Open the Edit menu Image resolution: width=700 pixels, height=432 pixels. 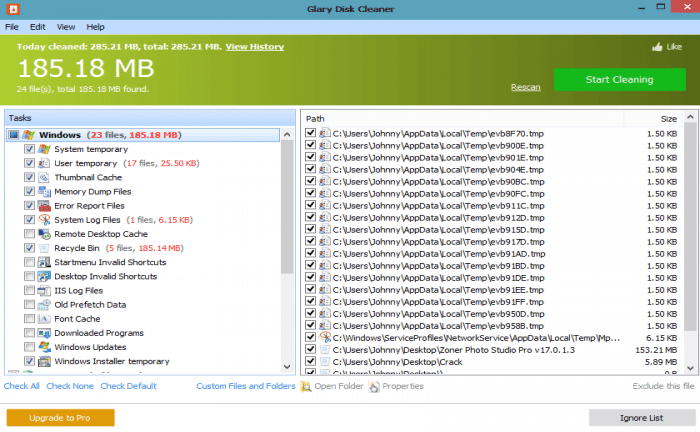tap(37, 26)
